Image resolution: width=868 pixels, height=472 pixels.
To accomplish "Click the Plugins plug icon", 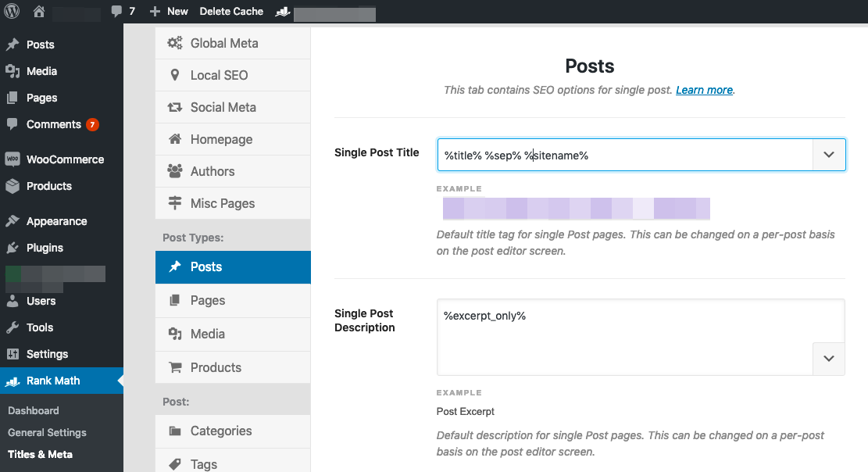I will [x=13, y=248].
